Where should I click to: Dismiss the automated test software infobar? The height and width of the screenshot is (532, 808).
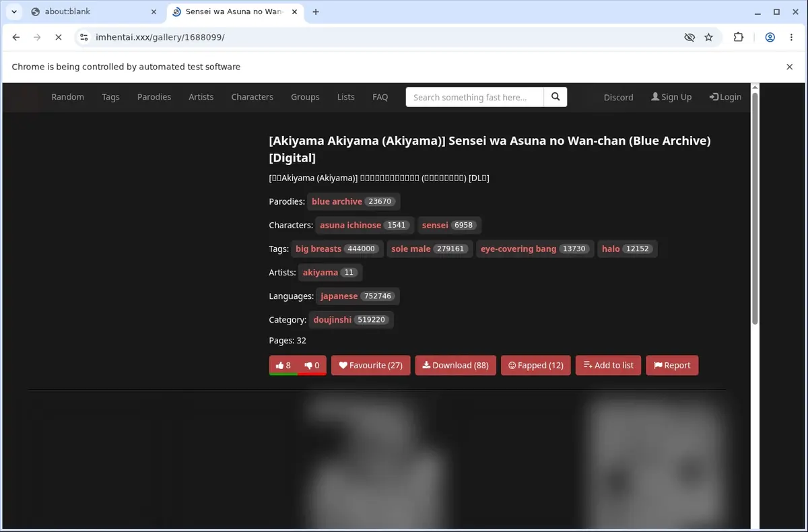click(790, 67)
